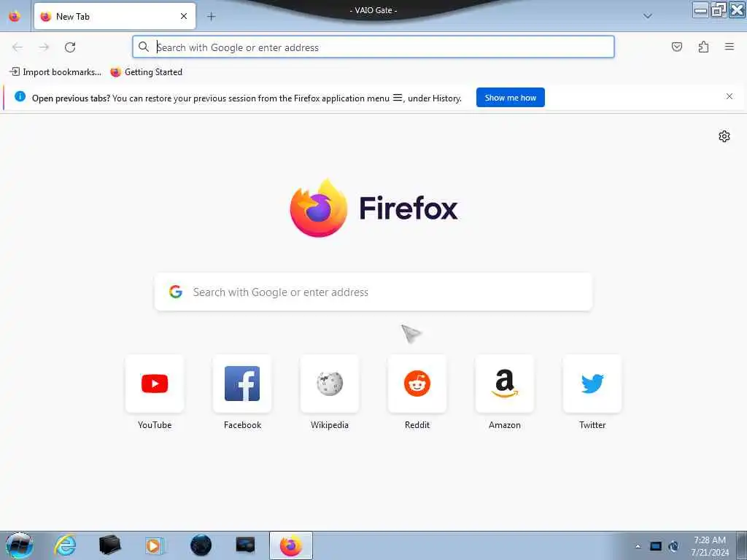
Task: Open the Extensions puzzle icon
Action: tap(703, 47)
